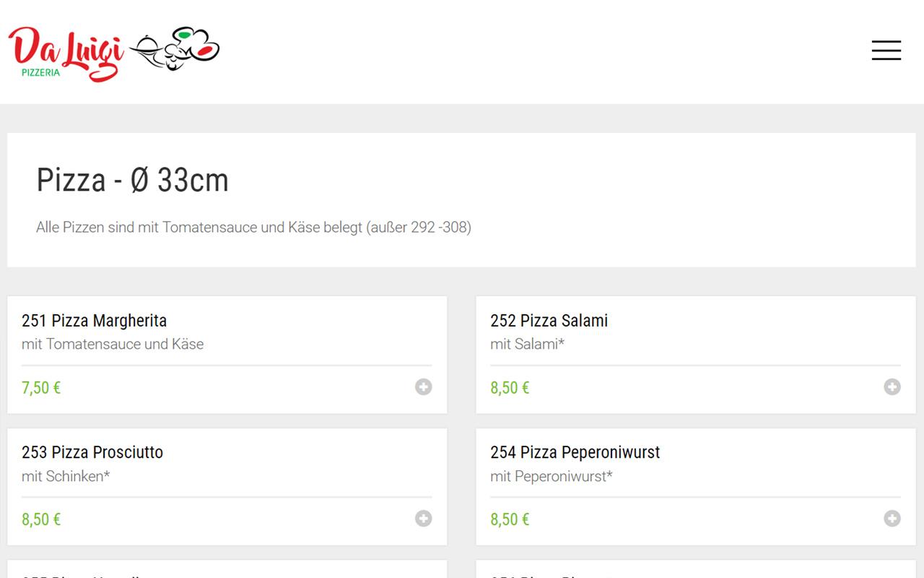
Task: Add Pizza Salami with the plus icon
Action: (892, 387)
